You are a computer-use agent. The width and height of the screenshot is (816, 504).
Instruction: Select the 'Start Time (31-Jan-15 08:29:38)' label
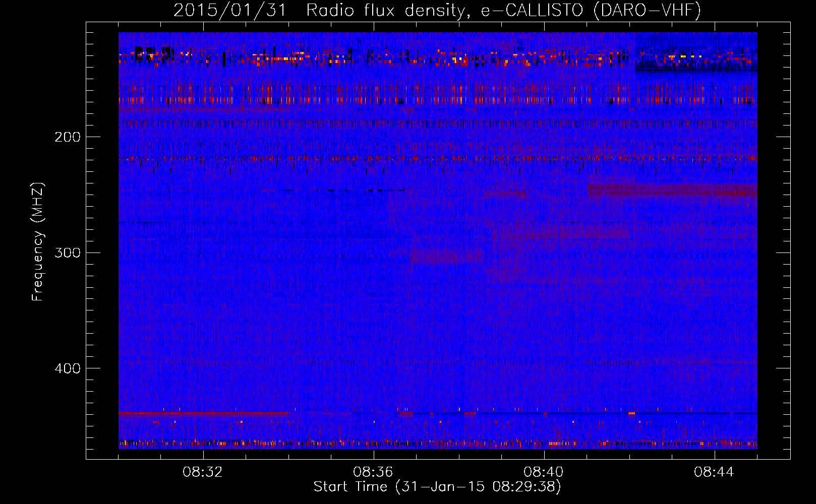coord(437,487)
